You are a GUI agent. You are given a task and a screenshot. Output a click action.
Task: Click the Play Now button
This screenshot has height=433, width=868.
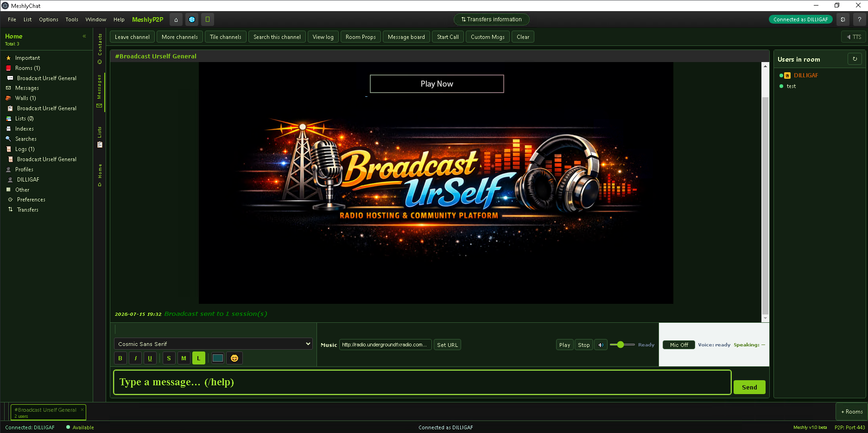(437, 84)
